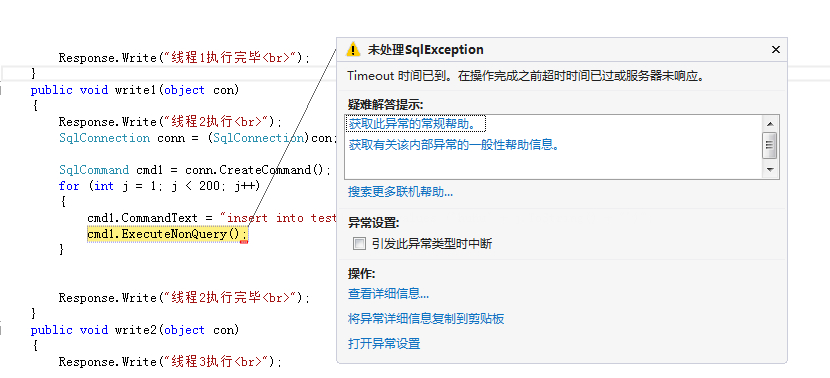Image resolution: width=830 pixels, height=378 pixels.
Task: Open exception settings via 打开异常设置
Action: [384, 344]
